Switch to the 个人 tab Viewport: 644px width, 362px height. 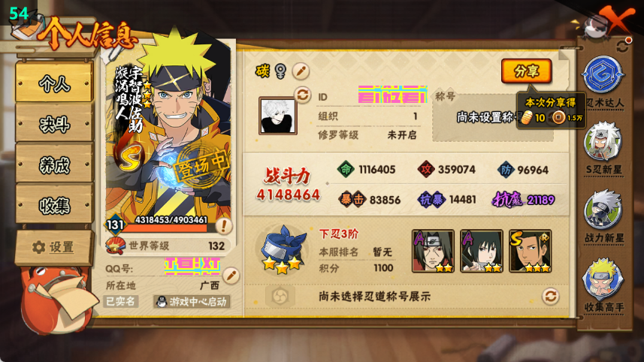point(55,83)
